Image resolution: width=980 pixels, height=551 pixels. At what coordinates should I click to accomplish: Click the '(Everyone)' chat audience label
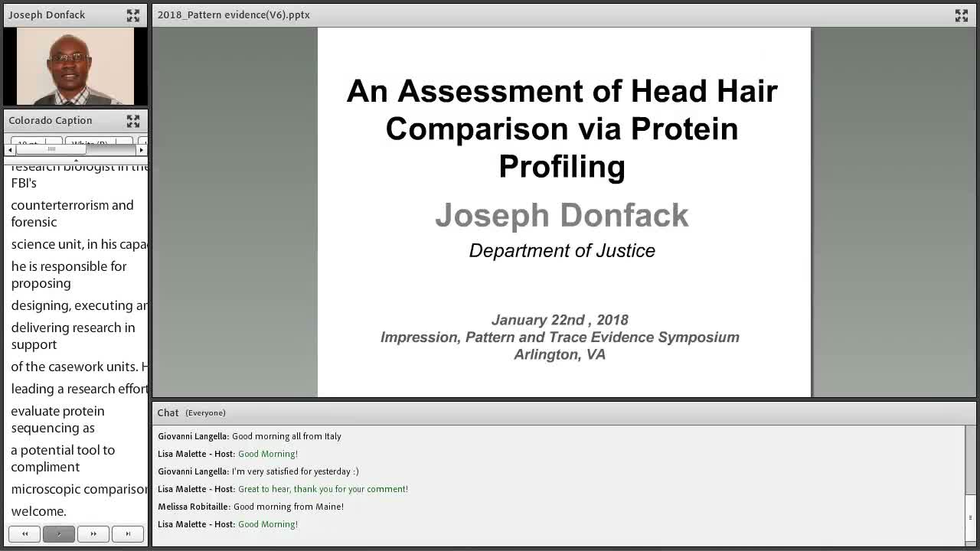205,413
